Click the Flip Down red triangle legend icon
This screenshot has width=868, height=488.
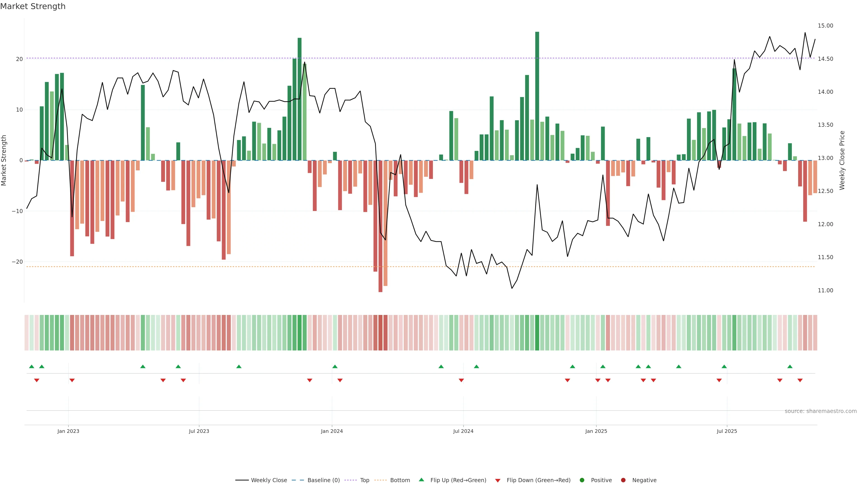point(498,481)
